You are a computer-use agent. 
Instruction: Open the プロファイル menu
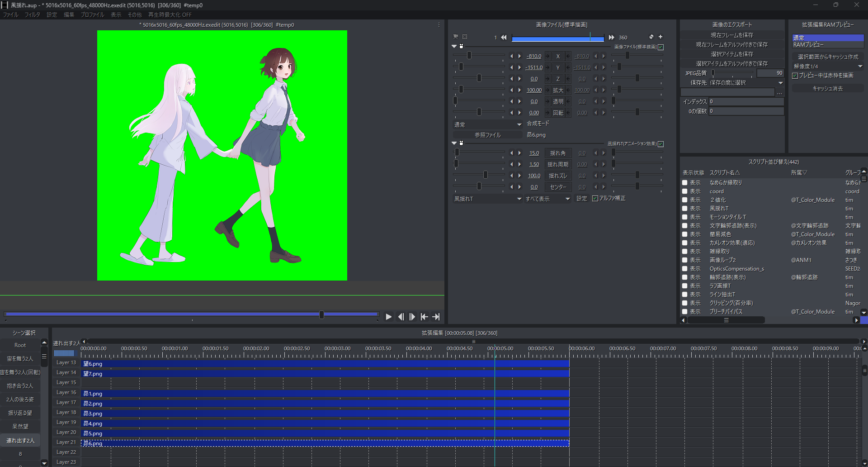coord(92,15)
